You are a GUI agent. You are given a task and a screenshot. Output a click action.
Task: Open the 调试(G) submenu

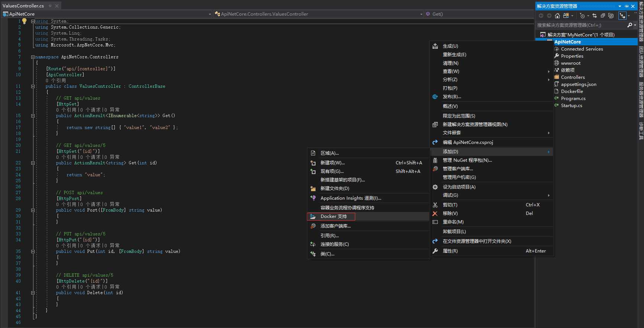tap(492, 195)
